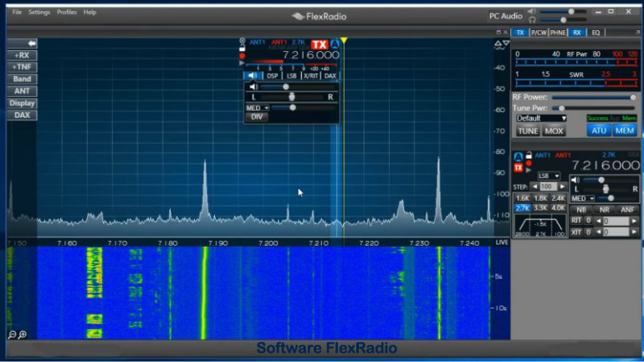Open the Display settings menu
Viewport: 644px width, 362px height.
tap(22, 103)
